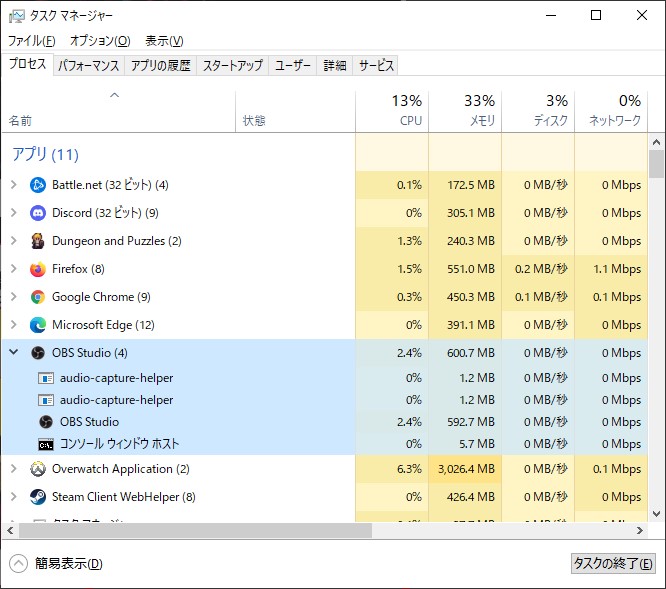Click the タスクの終了(E) button
666x589 pixels.
tap(612, 564)
